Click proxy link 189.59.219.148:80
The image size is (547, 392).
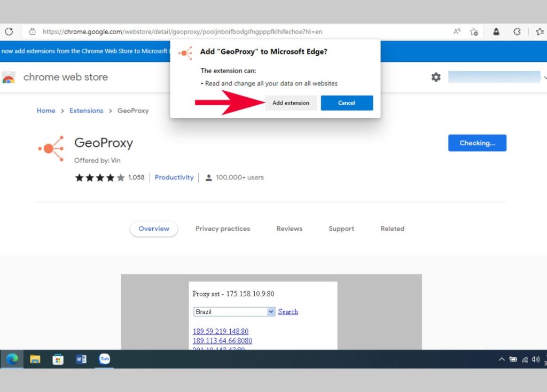[221, 331]
